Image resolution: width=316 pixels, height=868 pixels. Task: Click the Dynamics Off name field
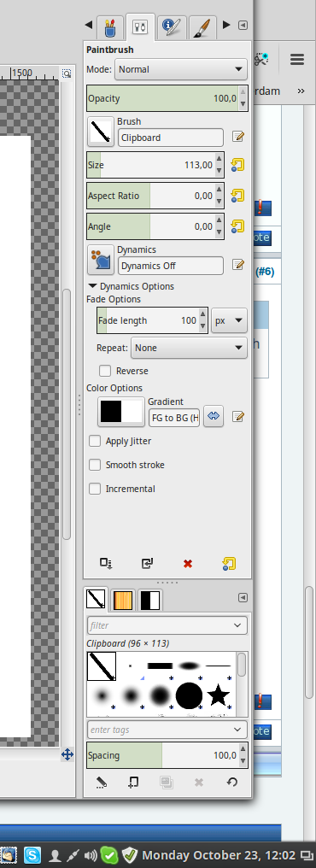171,266
